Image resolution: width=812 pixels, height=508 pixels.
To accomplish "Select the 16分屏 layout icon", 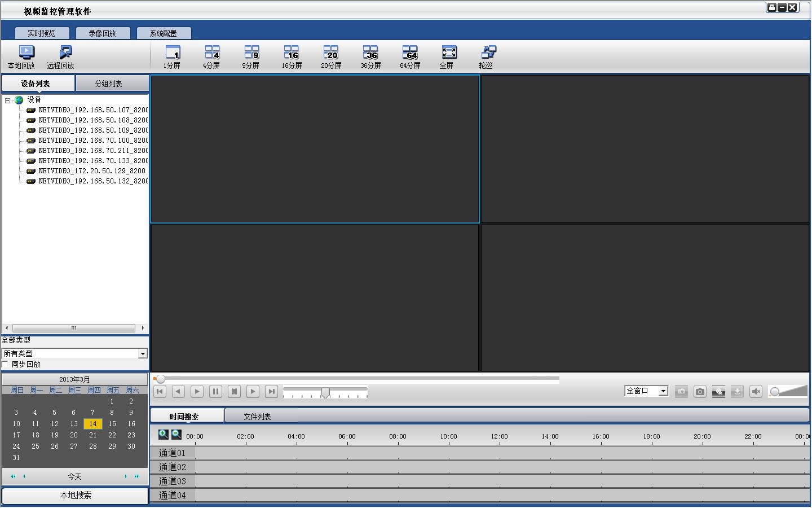I will pos(292,57).
